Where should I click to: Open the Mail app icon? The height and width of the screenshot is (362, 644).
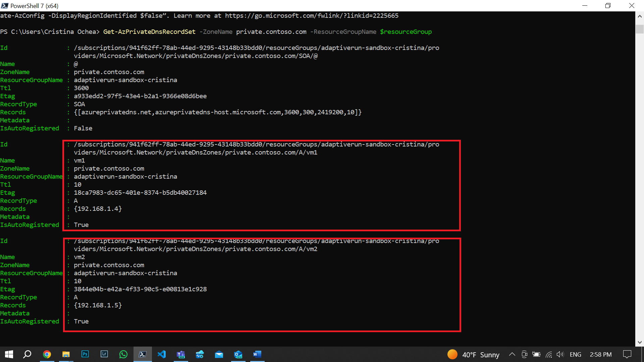[219, 354]
